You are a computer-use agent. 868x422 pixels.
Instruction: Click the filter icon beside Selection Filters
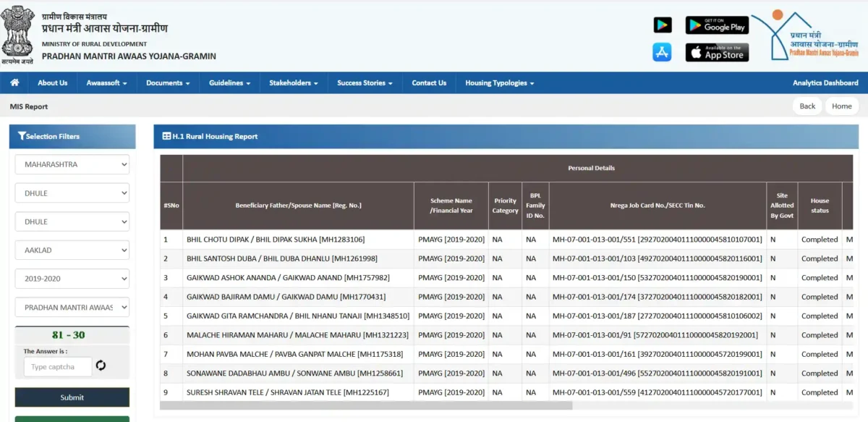(22, 136)
